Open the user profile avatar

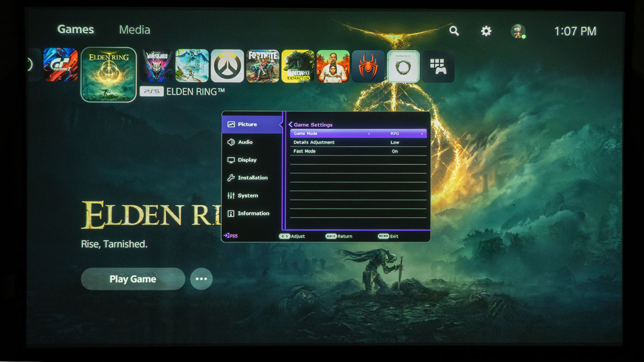(x=518, y=31)
